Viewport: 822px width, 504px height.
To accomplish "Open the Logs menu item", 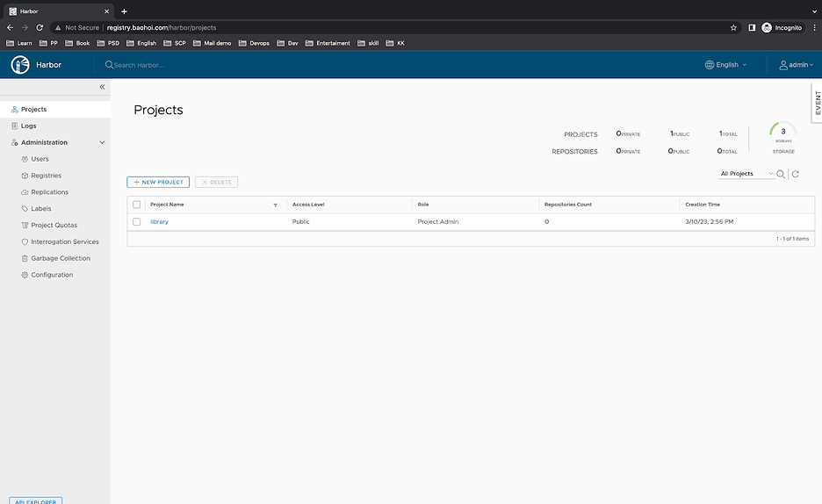I will pos(28,126).
